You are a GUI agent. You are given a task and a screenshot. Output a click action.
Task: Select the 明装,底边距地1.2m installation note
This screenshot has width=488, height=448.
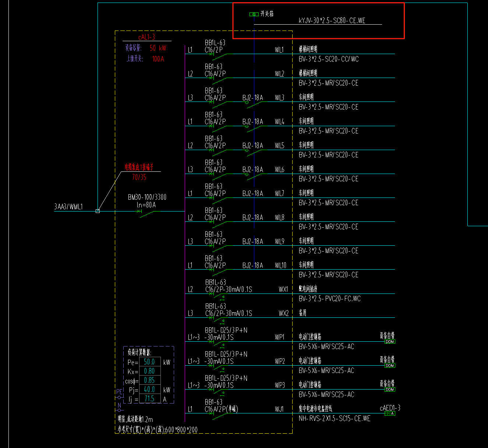tap(135, 419)
